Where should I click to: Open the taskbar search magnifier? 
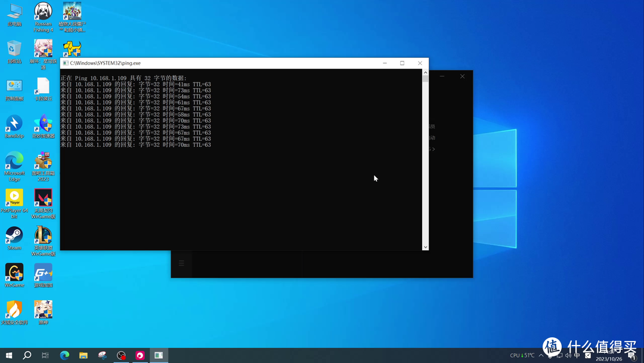coord(27,355)
